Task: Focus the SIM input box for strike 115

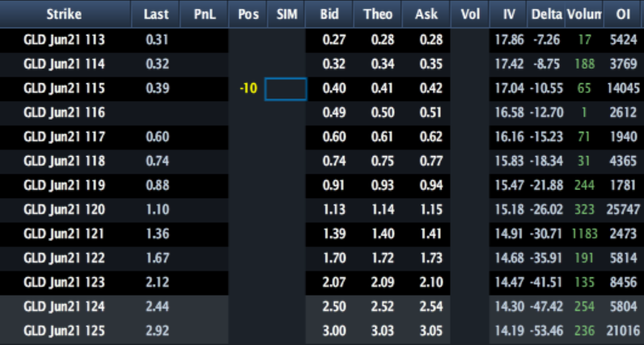Action: pos(286,89)
